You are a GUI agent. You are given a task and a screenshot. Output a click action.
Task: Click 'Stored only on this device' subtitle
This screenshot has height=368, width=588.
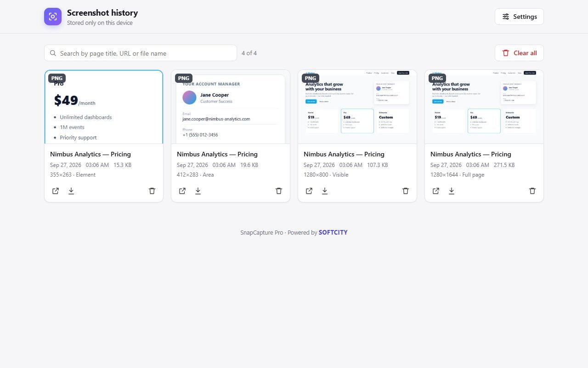(100, 23)
